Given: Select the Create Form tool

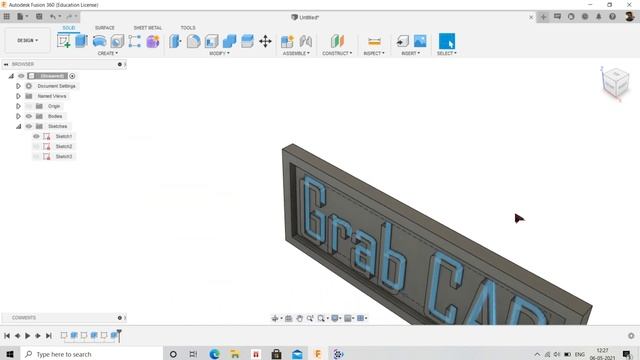Looking at the screenshot, I should tap(153, 41).
